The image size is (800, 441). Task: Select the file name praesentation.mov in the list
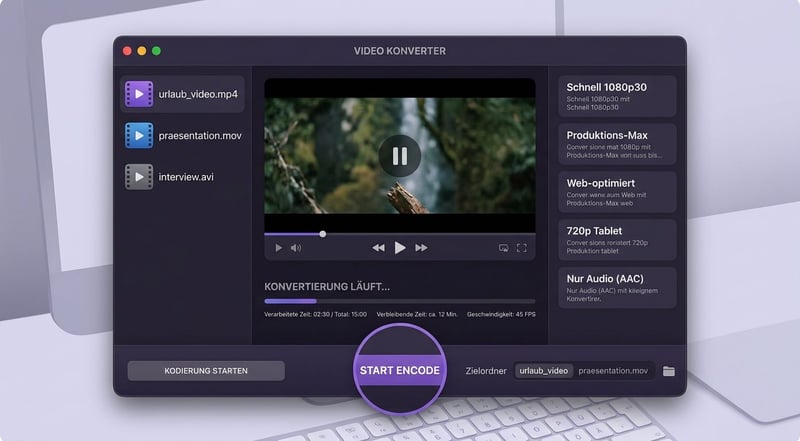(200, 136)
